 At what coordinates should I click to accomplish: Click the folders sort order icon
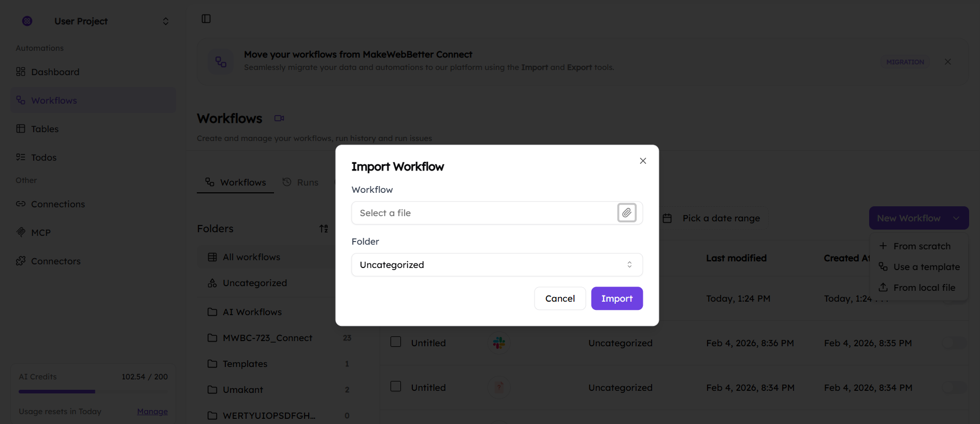pyautogui.click(x=324, y=229)
